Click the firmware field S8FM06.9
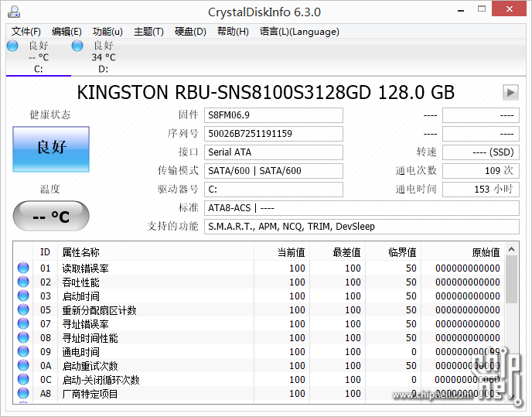The width and height of the screenshot is (532, 417). (274, 115)
